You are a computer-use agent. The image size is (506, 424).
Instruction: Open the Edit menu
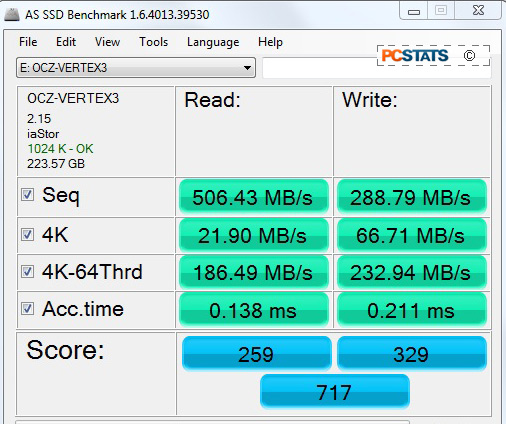[x=66, y=42]
